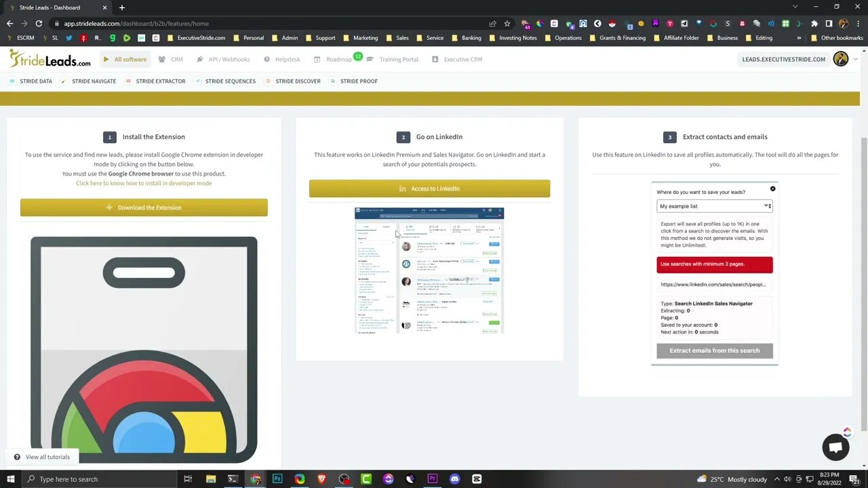Open Premiere Pro from the taskbar

coord(432,479)
